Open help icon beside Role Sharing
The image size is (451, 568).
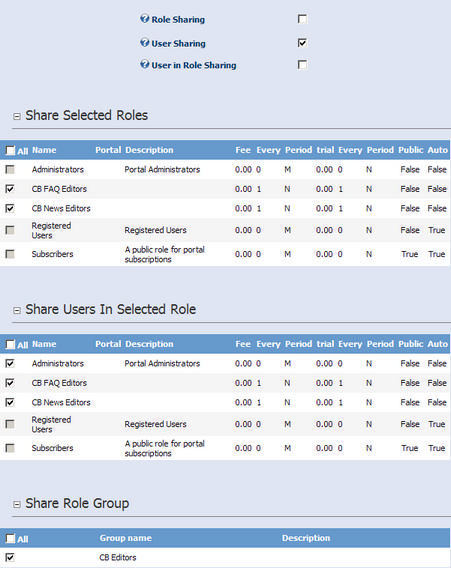(145, 19)
